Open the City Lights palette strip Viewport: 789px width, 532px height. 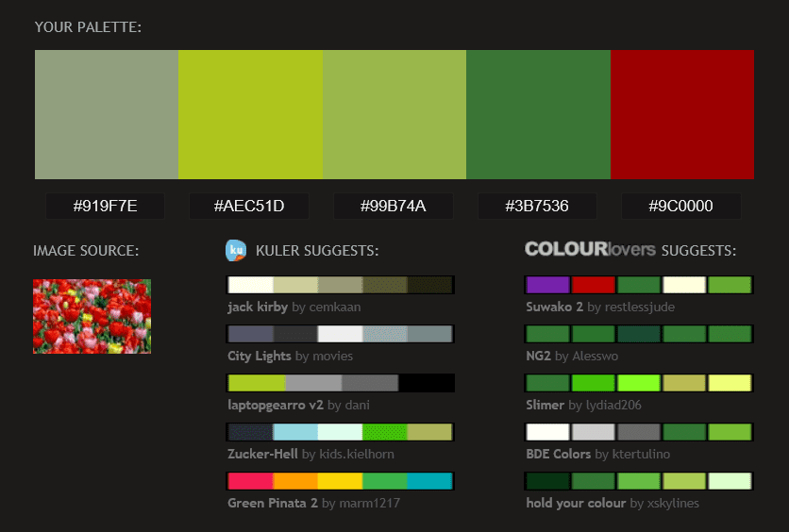[x=340, y=334]
